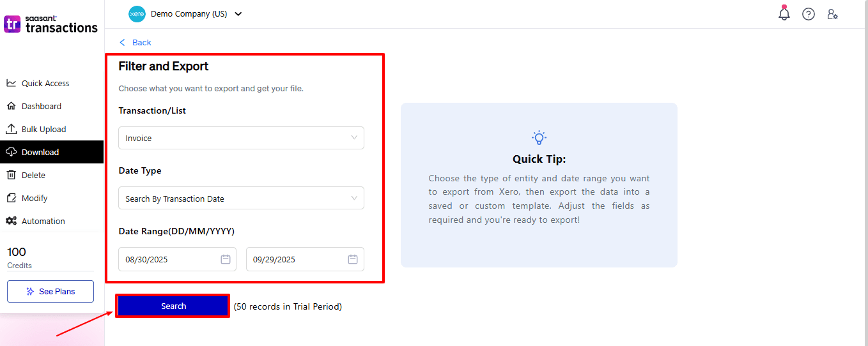Go to Quick Access menu

tap(45, 83)
